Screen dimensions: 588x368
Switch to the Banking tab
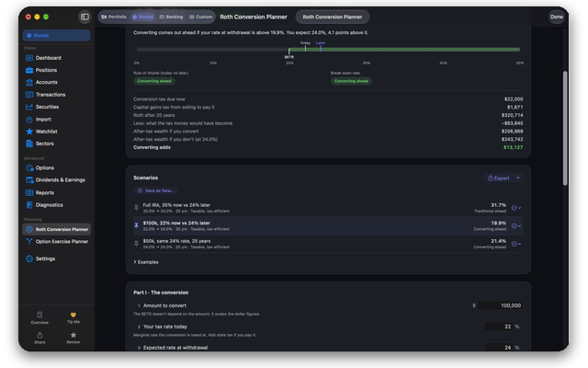(x=172, y=17)
